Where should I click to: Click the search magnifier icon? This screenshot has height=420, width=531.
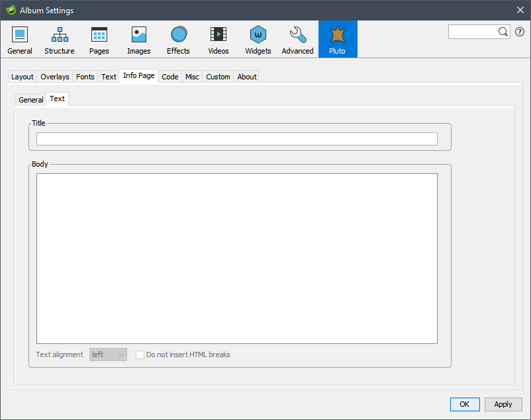coord(503,32)
